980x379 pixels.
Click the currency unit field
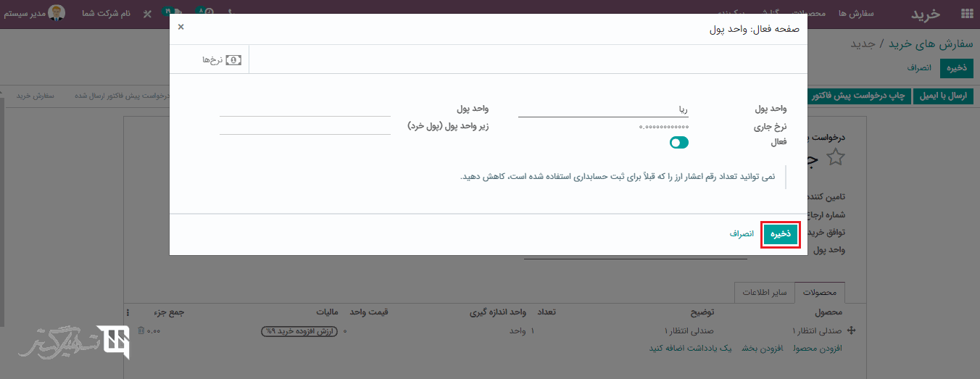tap(304, 109)
